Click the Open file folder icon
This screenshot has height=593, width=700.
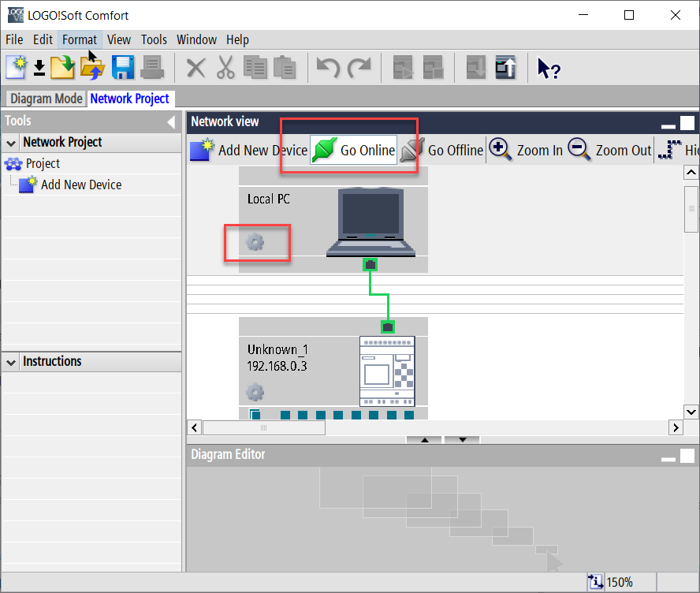point(62,68)
